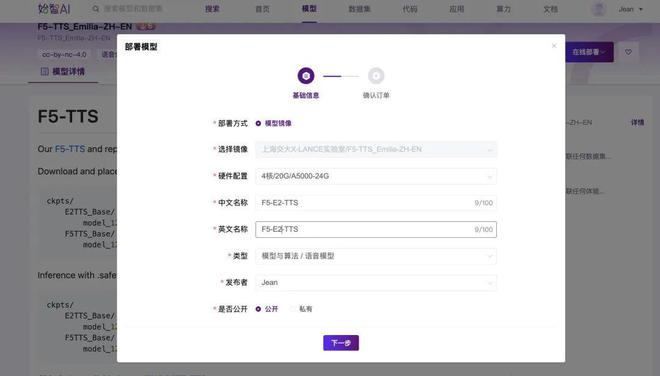Viewport: 660px width, 376px height.
Task: Click the 始智AI logo in header
Action: [x=54, y=9]
